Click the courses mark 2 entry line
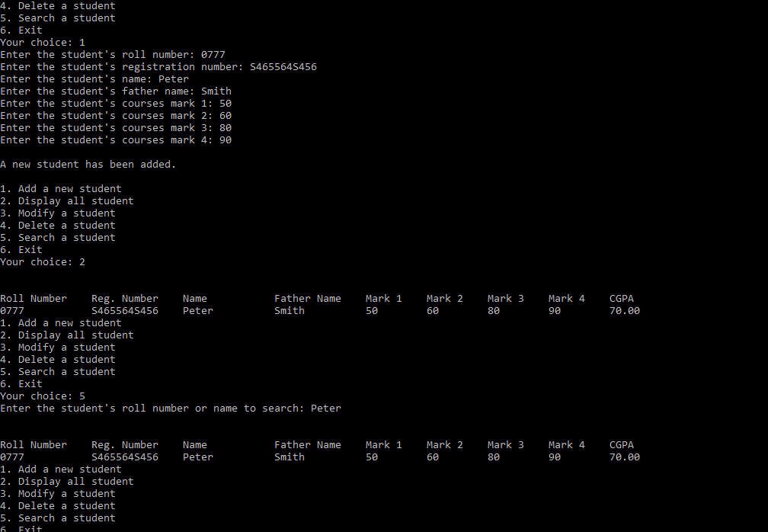The width and height of the screenshot is (768, 532). 116,116
